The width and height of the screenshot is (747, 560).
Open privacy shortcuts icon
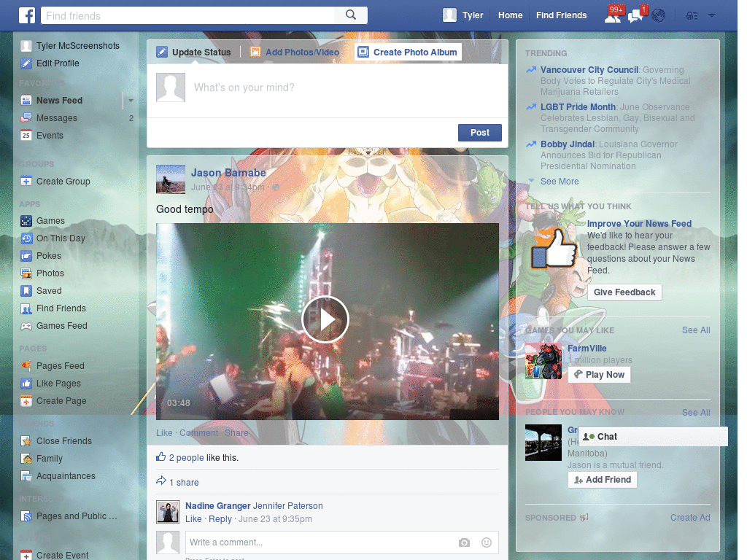[692, 16]
